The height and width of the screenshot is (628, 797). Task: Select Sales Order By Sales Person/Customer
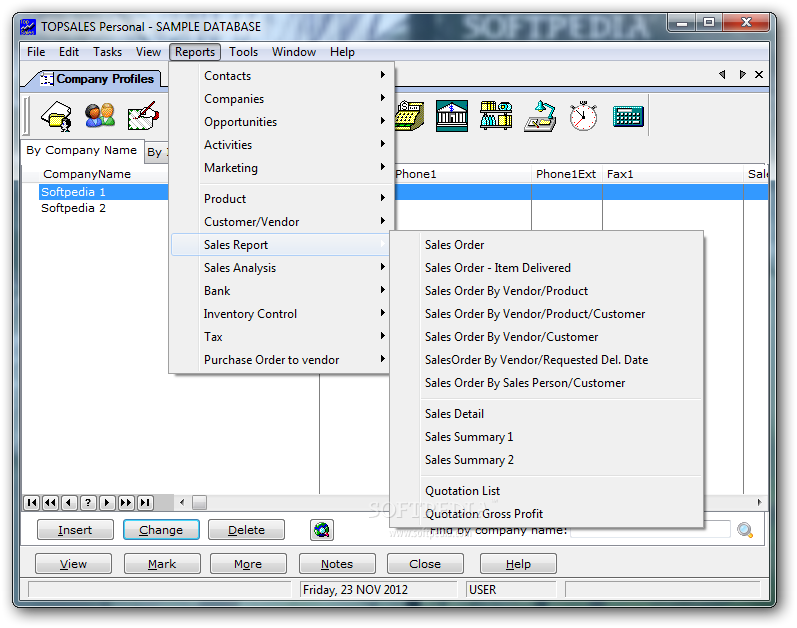pos(547,383)
